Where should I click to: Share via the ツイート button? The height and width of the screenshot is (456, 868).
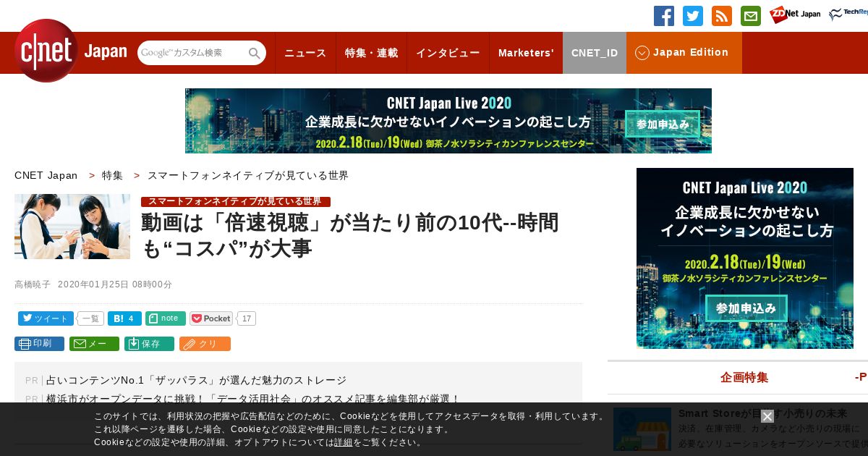(x=46, y=318)
